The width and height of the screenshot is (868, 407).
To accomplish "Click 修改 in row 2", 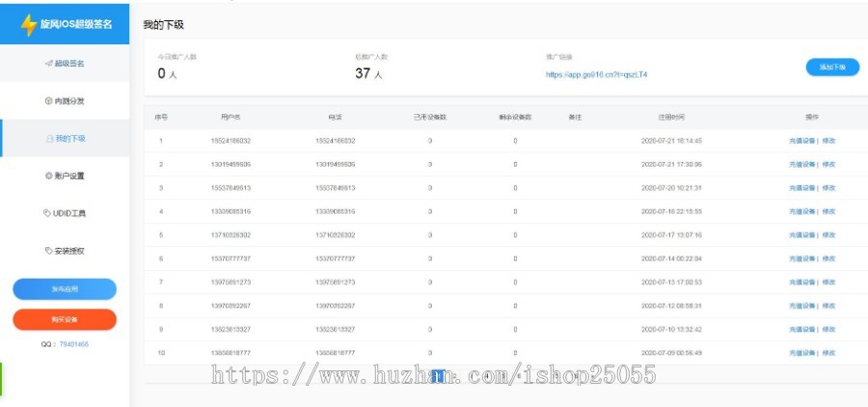I will (828, 165).
